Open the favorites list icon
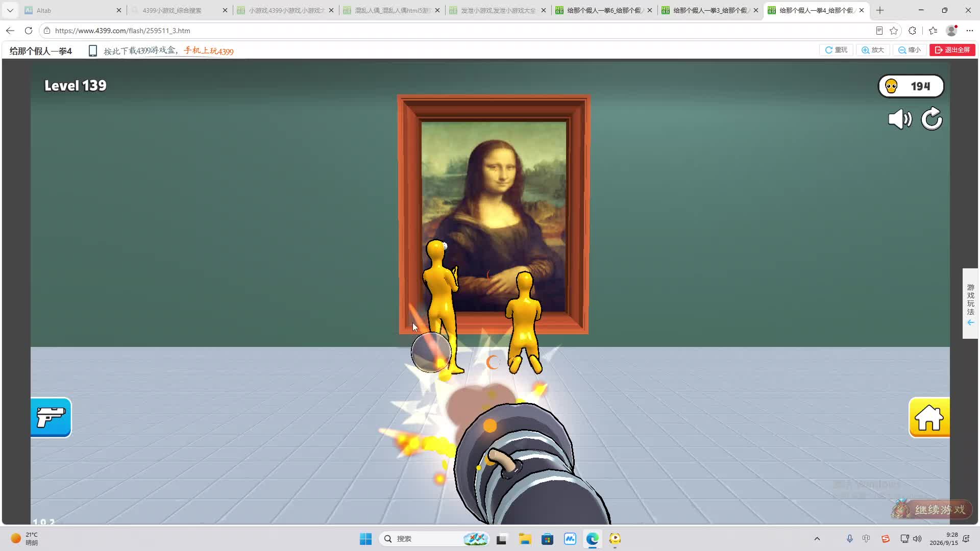 click(933, 31)
